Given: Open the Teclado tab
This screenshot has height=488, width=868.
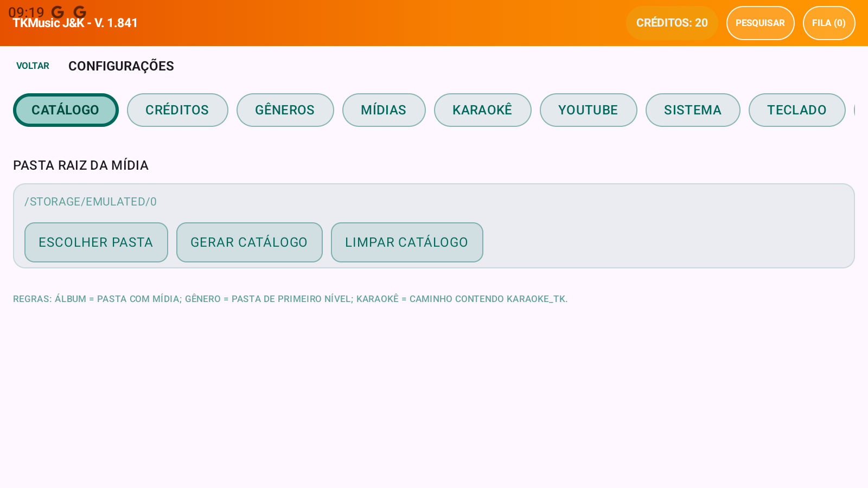Looking at the screenshot, I should 797,110.
